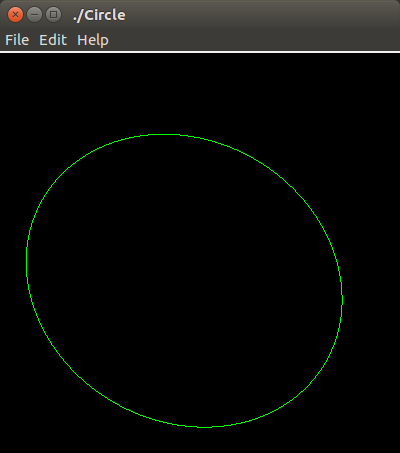Click the topmost point of green ellipse
The image size is (400, 453).
point(165,134)
